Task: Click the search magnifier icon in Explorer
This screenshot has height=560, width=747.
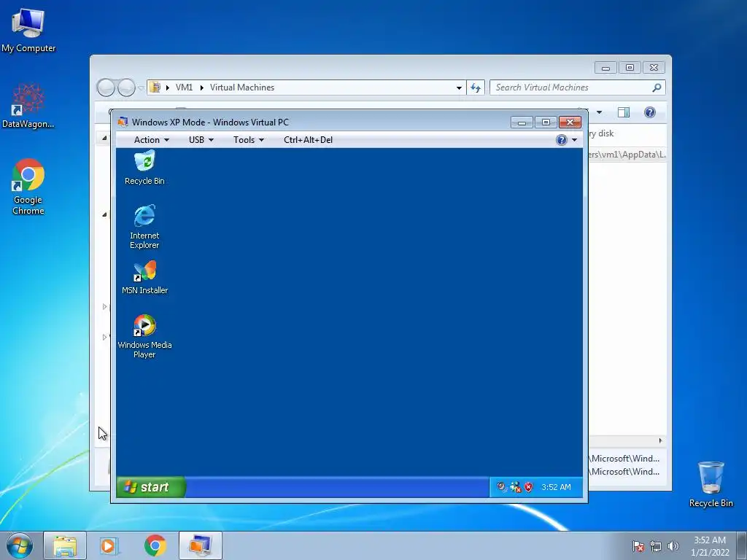Action: [x=657, y=87]
